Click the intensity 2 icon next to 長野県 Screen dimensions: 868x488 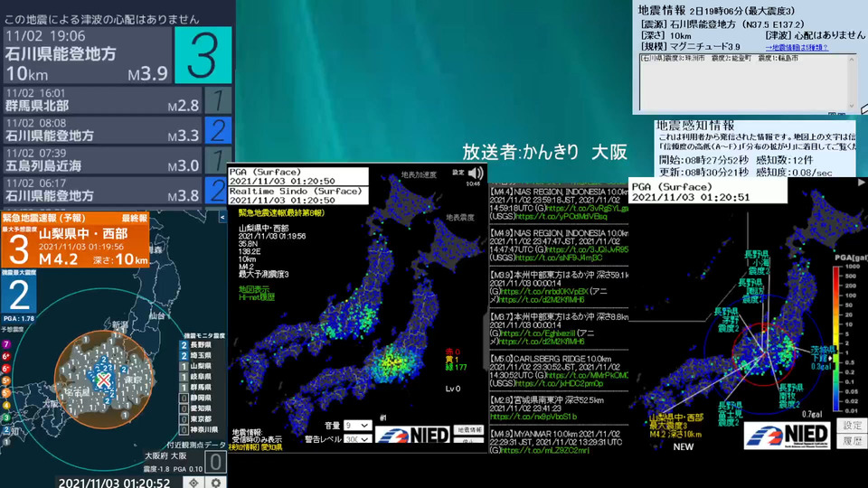[x=184, y=344]
